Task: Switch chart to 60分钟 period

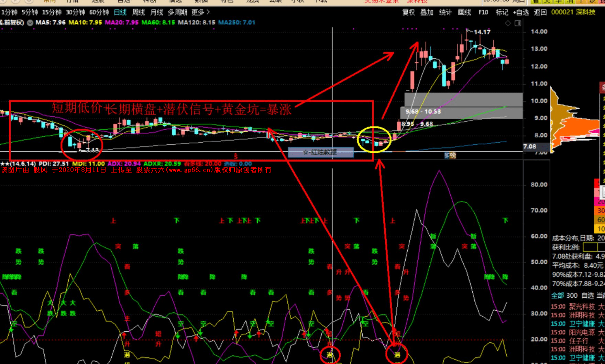Action: point(99,12)
